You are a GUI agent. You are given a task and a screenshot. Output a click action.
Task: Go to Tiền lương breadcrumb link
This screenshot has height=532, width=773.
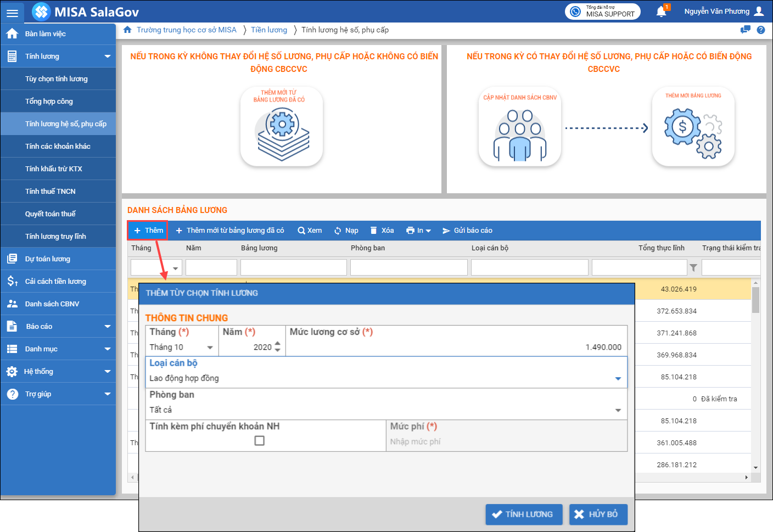pos(269,30)
